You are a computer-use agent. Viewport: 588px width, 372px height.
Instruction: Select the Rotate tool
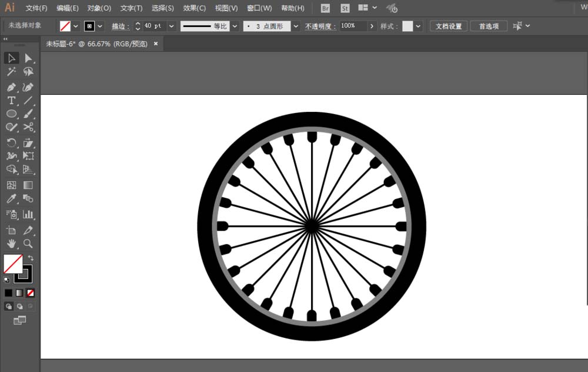click(x=11, y=142)
